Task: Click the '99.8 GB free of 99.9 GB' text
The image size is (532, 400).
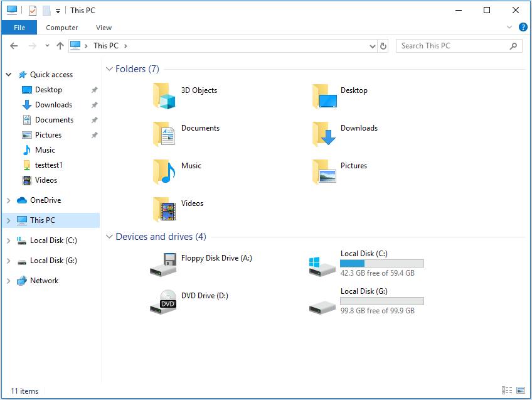Action: [x=378, y=311]
